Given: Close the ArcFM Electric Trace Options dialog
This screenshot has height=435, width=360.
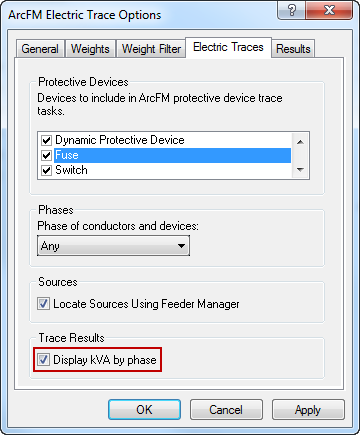Looking at the screenshot, I should (x=329, y=11).
